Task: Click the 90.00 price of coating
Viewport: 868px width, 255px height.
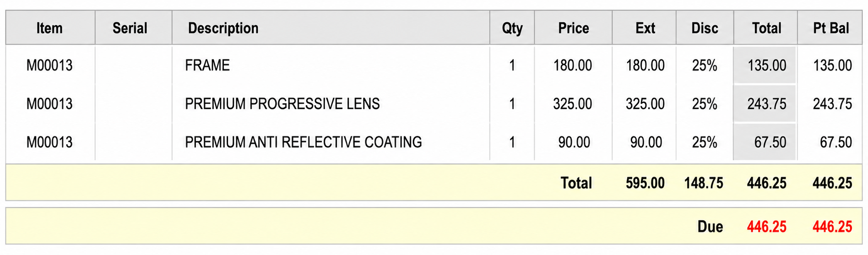Action: click(x=574, y=142)
